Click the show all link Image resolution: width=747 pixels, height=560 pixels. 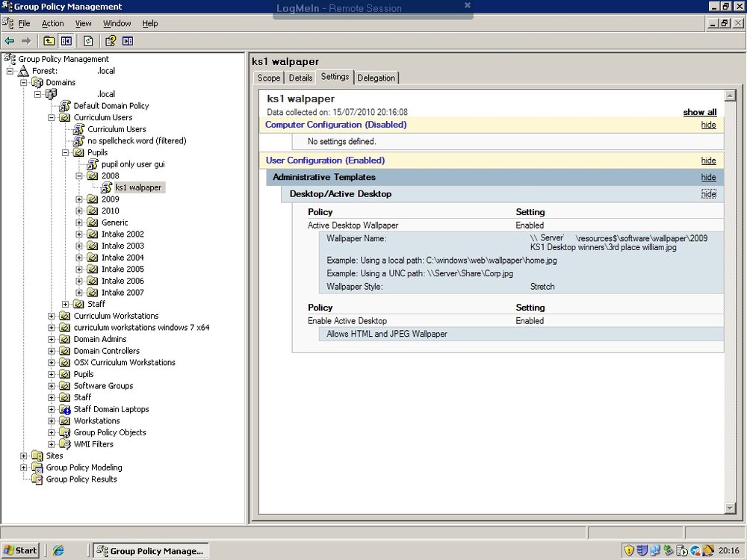699,113
